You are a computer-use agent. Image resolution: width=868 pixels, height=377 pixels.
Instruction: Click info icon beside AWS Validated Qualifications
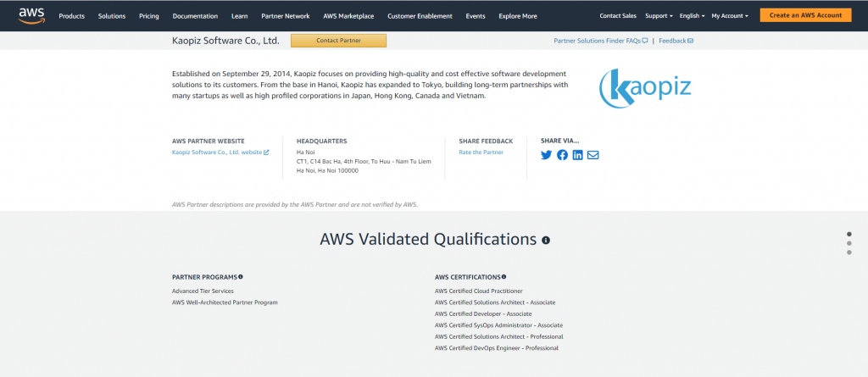click(x=546, y=241)
